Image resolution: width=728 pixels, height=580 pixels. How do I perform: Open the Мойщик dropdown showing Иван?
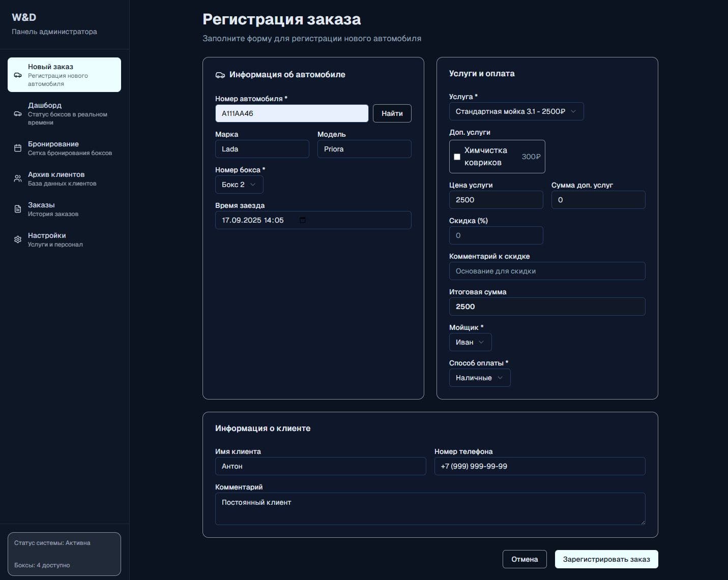pyautogui.click(x=470, y=342)
